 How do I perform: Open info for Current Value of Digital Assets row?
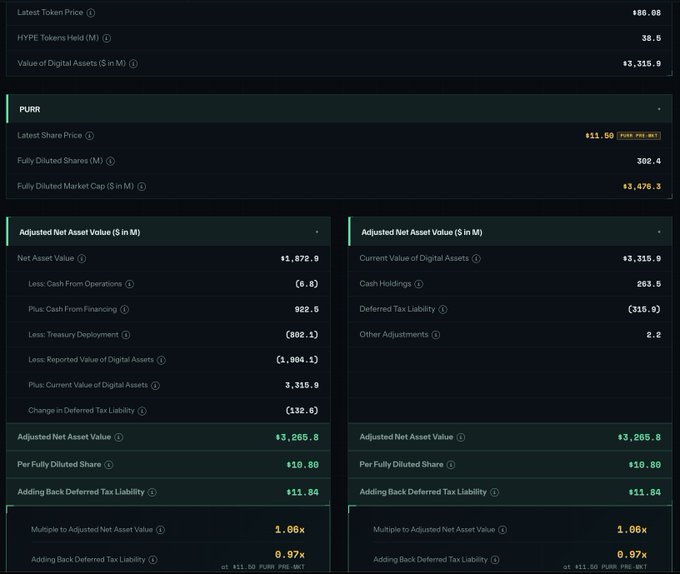[x=476, y=258]
